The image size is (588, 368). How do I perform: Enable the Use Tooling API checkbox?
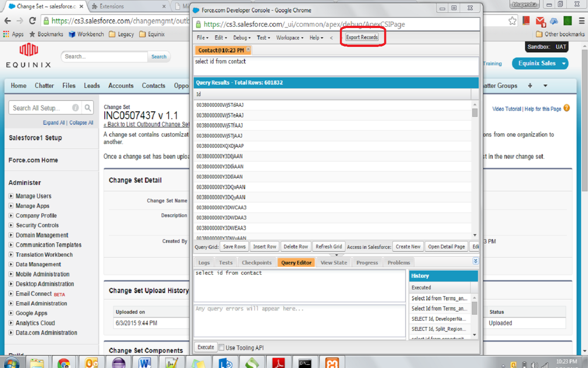221,347
